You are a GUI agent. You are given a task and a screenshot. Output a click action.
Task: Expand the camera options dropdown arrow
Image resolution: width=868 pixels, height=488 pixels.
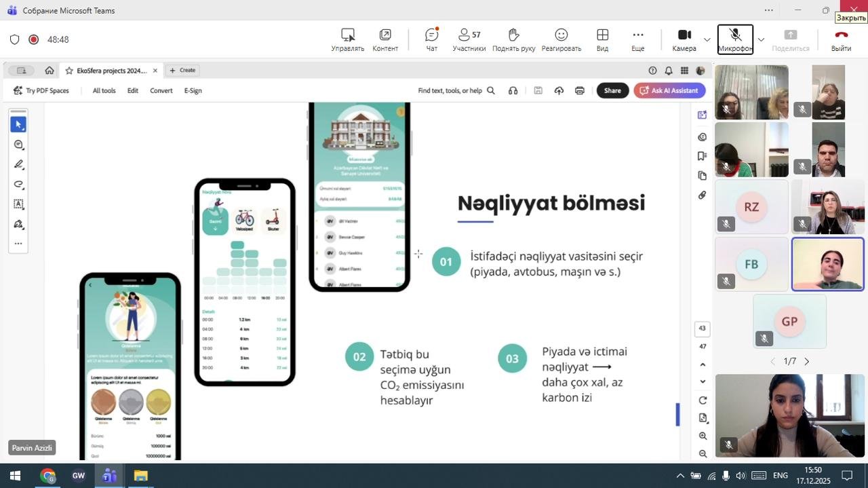pyautogui.click(x=707, y=39)
